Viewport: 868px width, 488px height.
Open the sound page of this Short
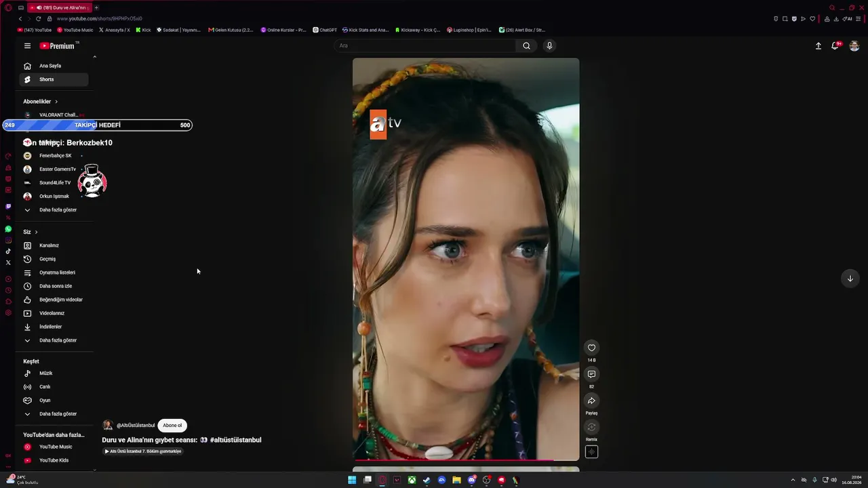[591, 452]
